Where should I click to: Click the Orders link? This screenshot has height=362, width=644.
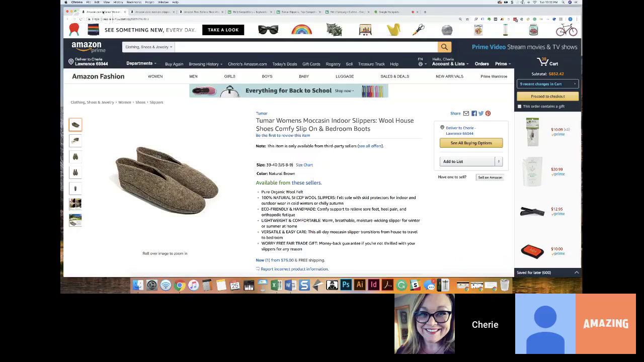click(x=481, y=64)
